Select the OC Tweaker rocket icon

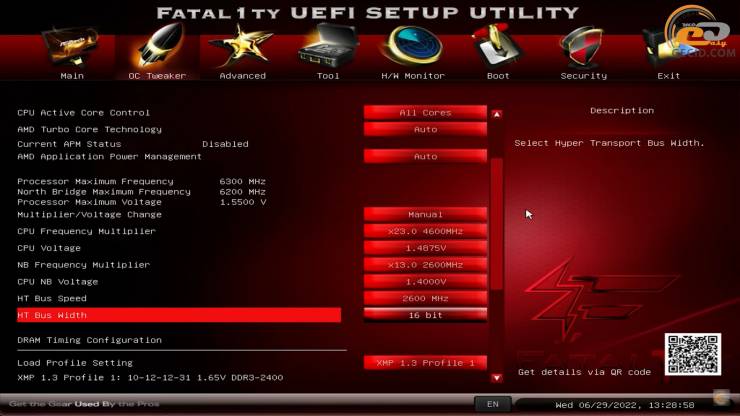click(x=160, y=46)
